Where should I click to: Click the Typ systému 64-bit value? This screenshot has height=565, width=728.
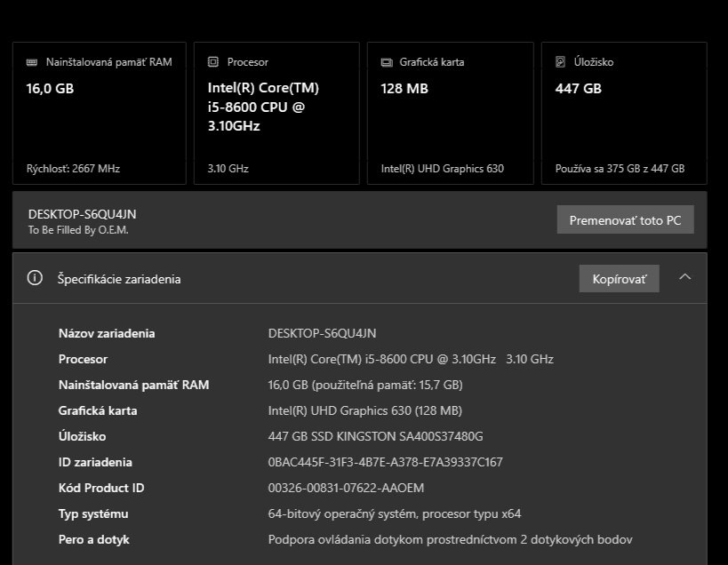point(394,513)
